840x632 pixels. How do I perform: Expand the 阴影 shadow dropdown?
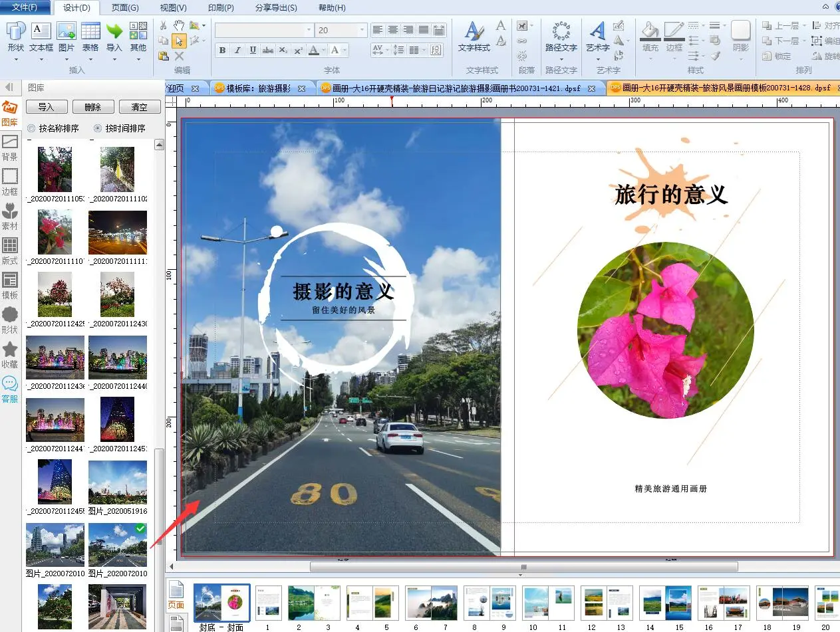coord(740,58)
